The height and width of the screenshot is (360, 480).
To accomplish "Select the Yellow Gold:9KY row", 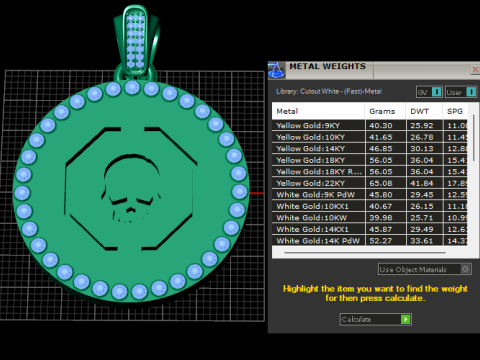I will (370, 125).
